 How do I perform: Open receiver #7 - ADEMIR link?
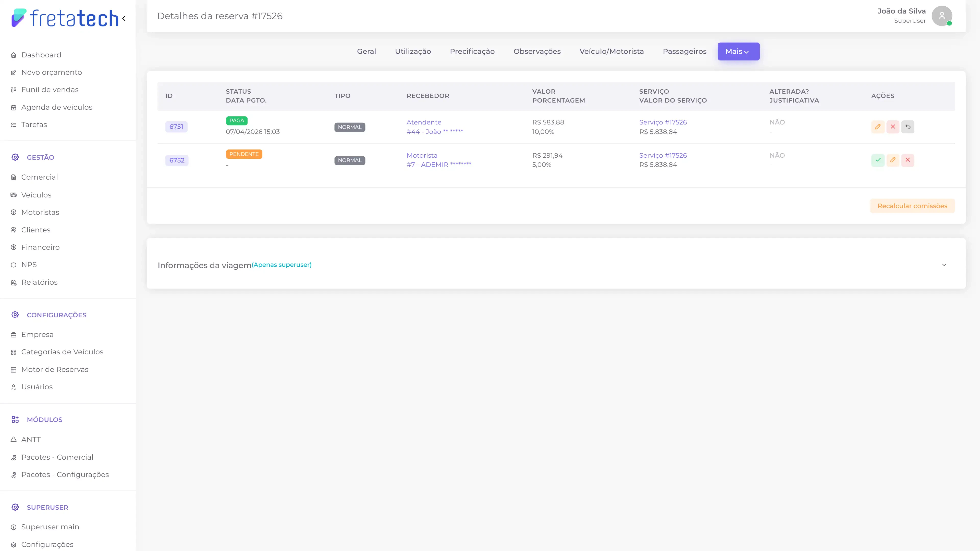[439, 165]
